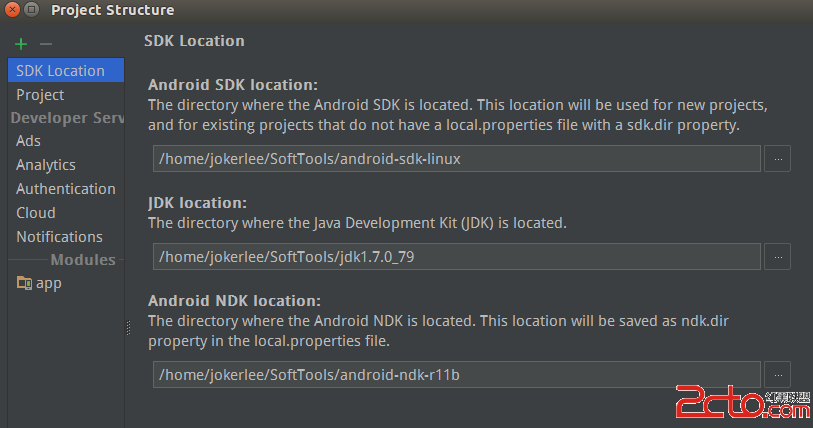Click the sidebar splitter drag handle
Viewport: 813px width, 428px height.
coord(127,328)
